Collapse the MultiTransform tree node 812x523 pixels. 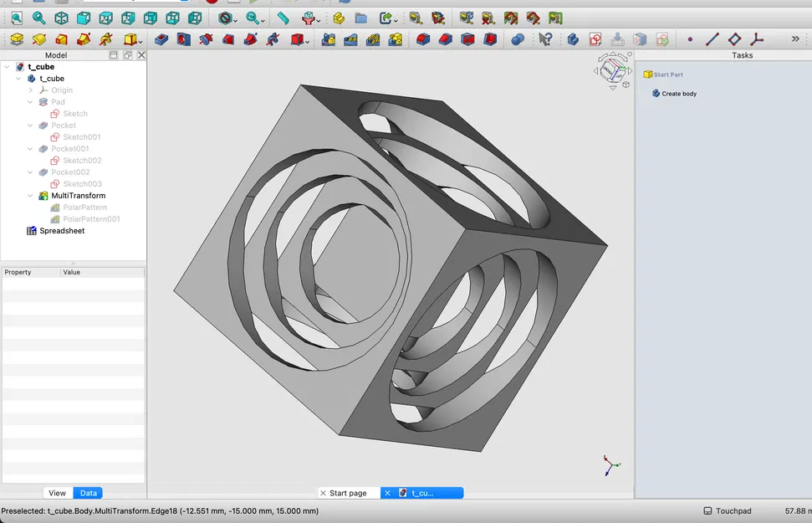31,196
